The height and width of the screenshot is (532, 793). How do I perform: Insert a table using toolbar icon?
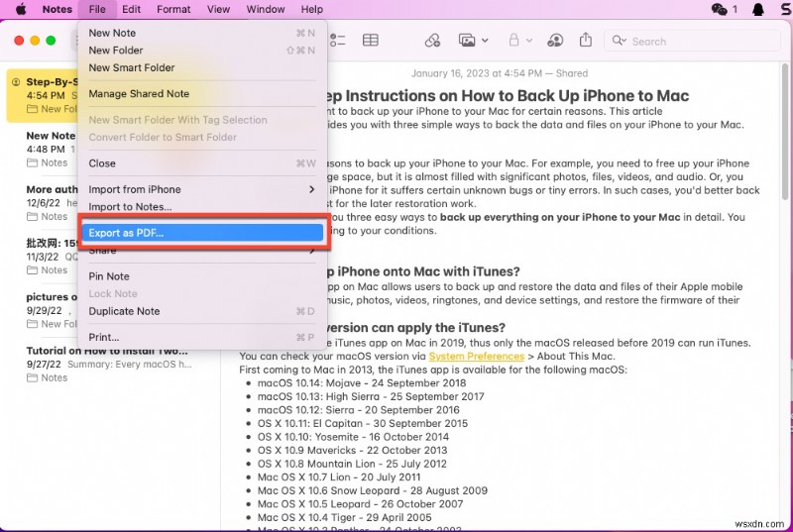[370, 40]
